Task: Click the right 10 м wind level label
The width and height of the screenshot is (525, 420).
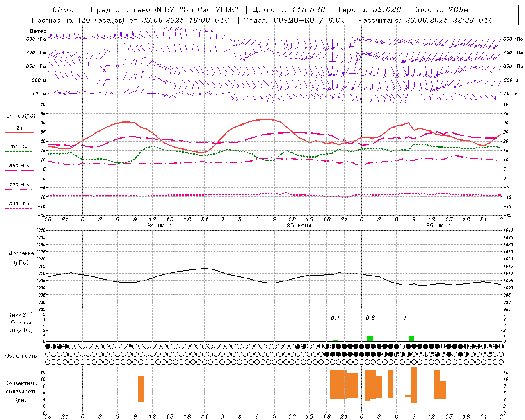Action: pos(510,94)
